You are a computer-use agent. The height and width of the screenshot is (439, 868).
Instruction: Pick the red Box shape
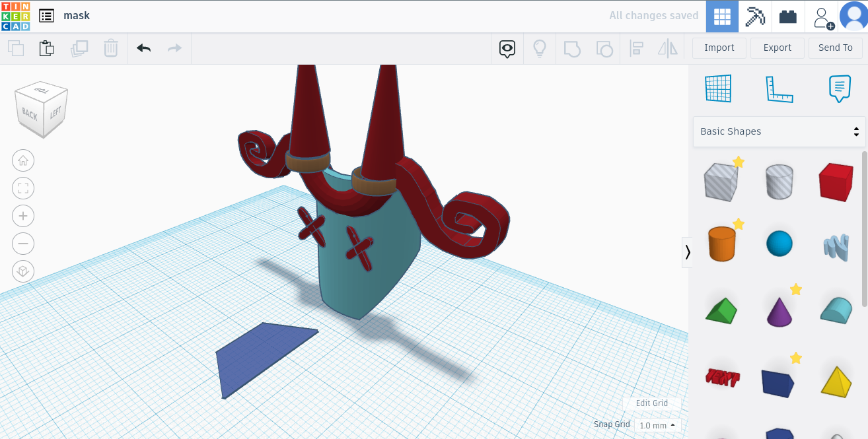pyautogui.click(x=837, y=182)
